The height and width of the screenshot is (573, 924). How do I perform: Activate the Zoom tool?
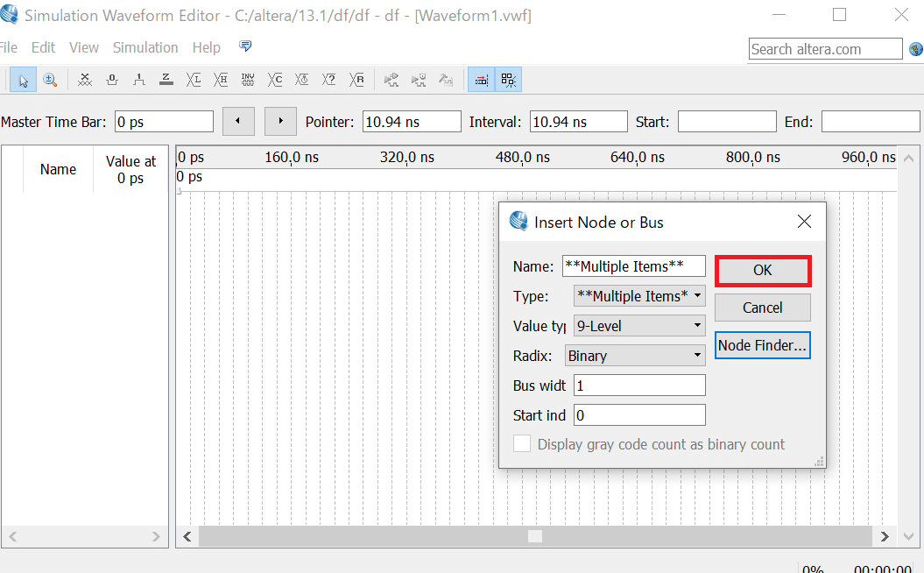pyautogui.click(x=50, y=81)
